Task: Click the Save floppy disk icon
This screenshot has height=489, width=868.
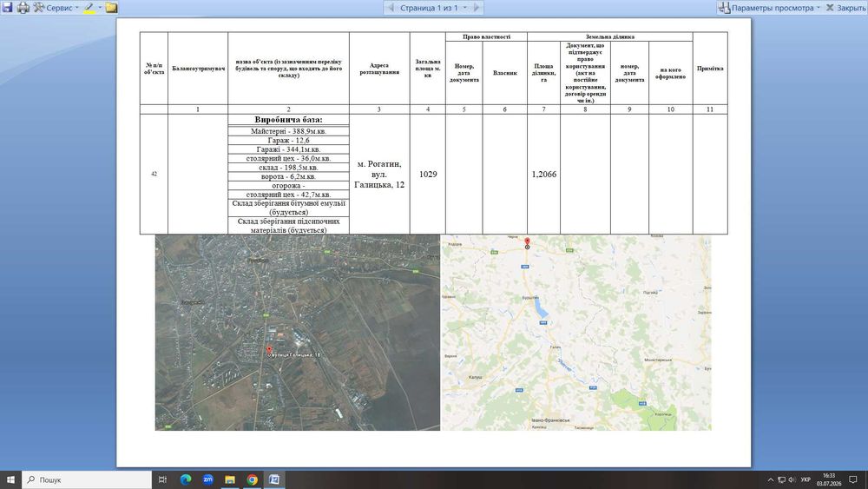Action: [x=7, y=7]
